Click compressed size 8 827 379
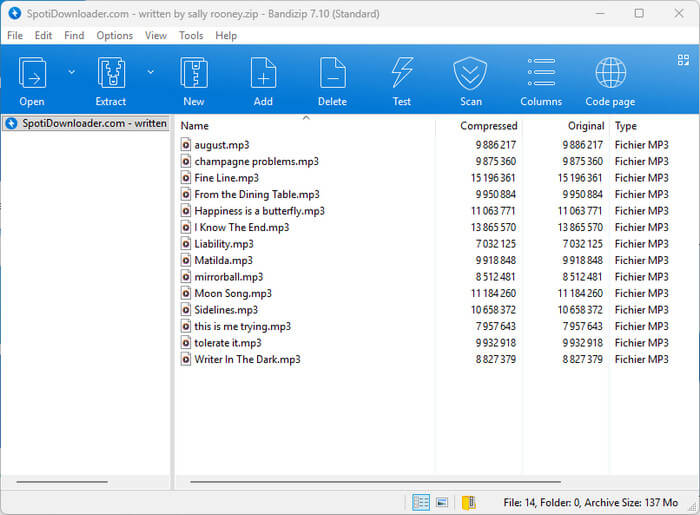Image resolution: width=700 pixels, height=515 pixels. click(496, 359)
